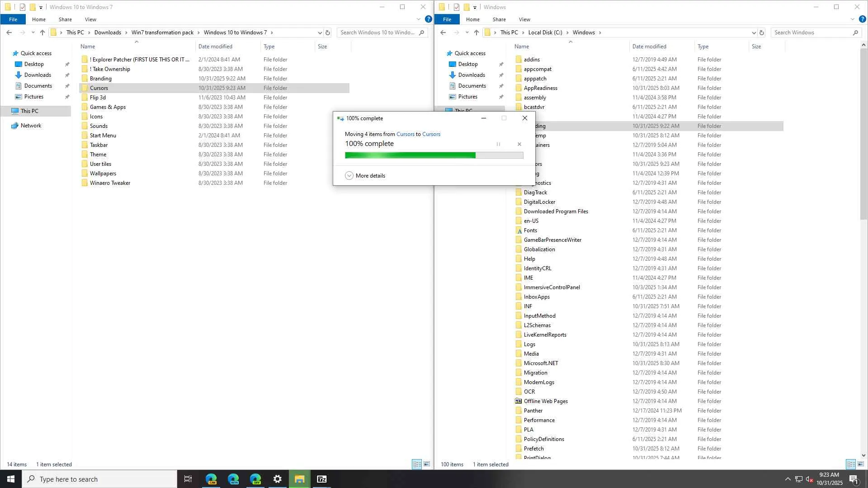This screenshot has height=488, width=868.
Task: Click the blue Cursors source link in the move dialog
Action: pyautogui.click(x=405, y=134)
